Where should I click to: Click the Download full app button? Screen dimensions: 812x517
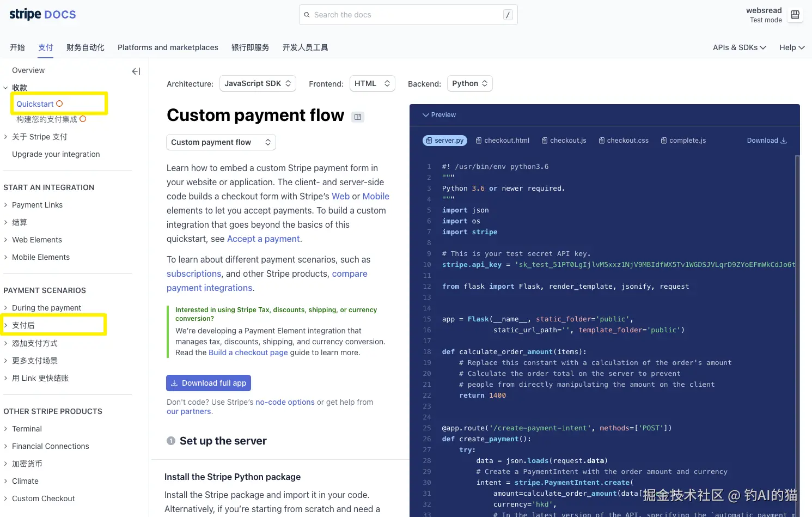click(x=209, y=383)
